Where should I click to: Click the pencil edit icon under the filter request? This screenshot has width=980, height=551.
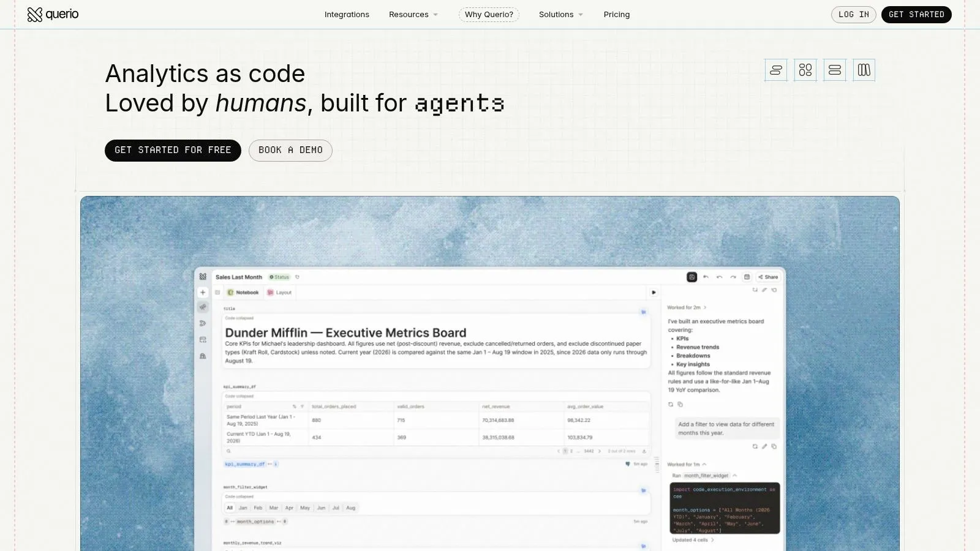764,446
